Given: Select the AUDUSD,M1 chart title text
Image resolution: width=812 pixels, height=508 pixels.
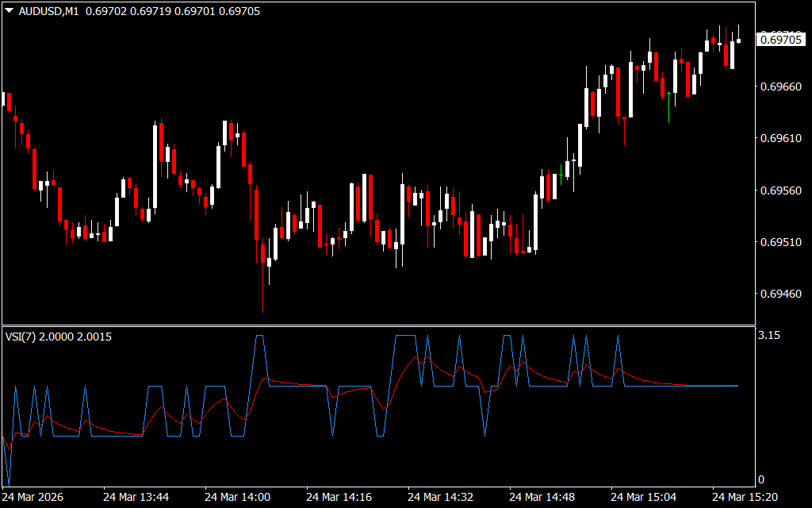Looking at the screenshot, I should (48, 12).
